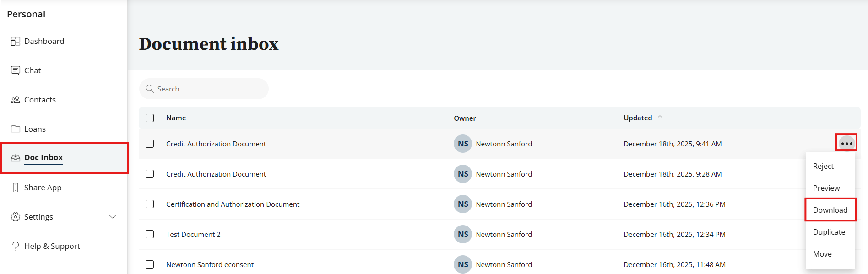Click the Contacts people icon
Viewport: 868px width, 274px height.
(x=16, y=100)
